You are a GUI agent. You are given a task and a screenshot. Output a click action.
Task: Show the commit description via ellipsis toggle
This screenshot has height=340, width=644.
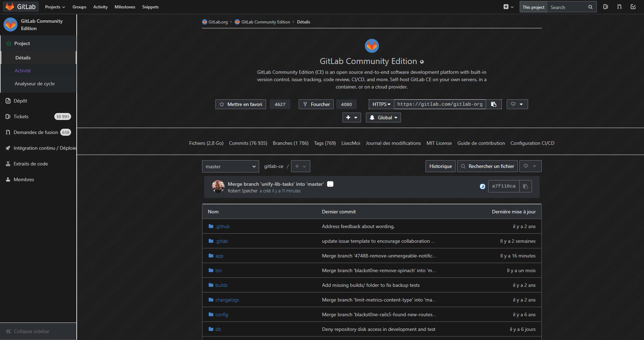(x=330, y=184)
